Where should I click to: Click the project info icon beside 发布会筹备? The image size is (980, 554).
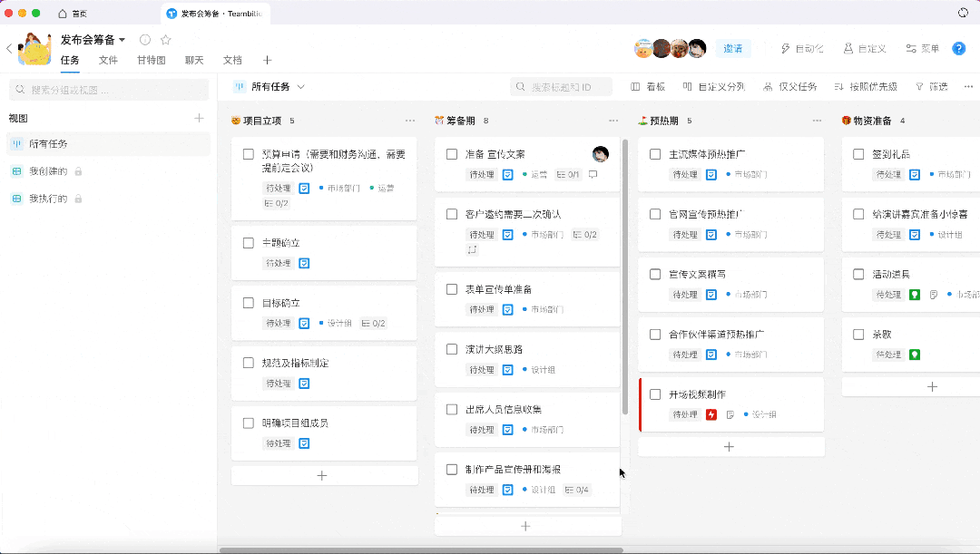(145, 40)
